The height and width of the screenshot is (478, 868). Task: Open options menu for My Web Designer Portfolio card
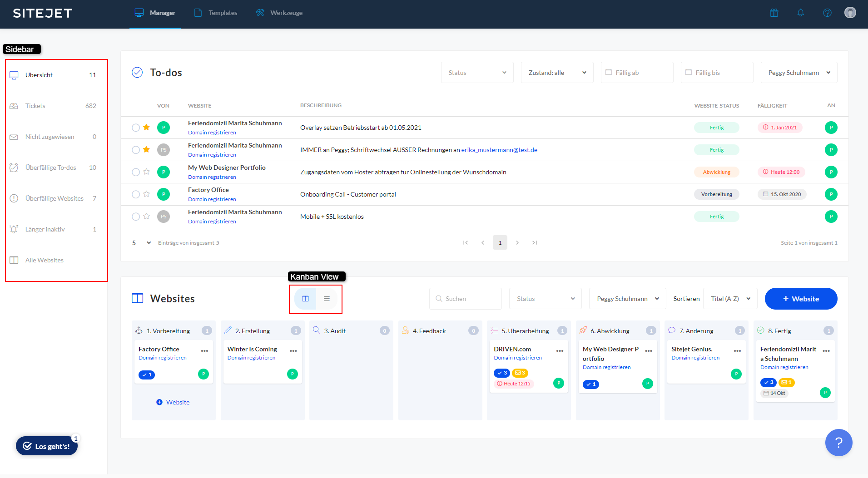[649, 350]
